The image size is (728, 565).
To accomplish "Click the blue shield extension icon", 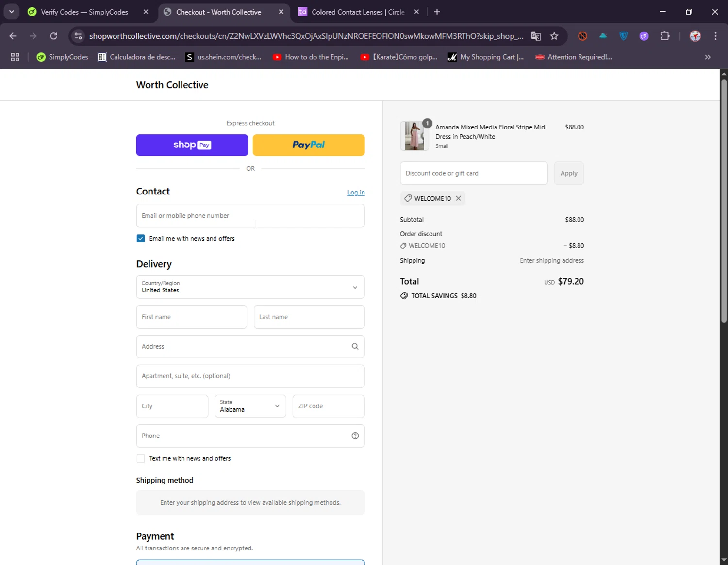I will coord(624,36).
